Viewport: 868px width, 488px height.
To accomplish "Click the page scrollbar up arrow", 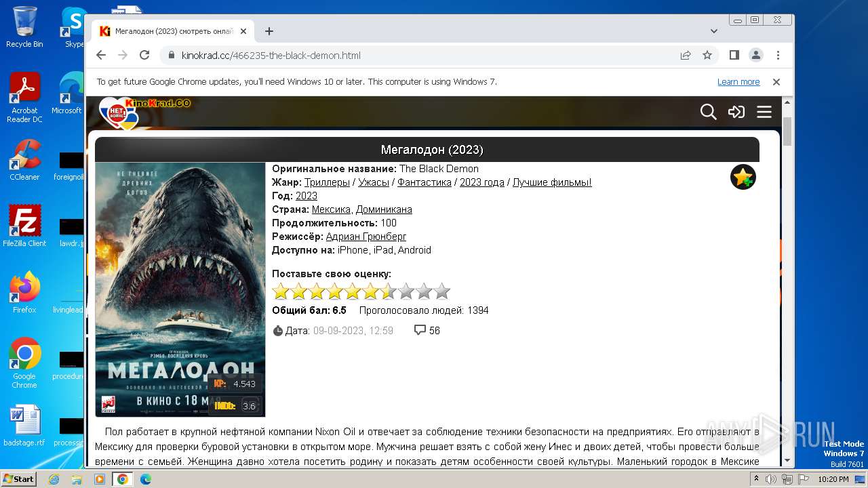I will (x=787, y=102).
